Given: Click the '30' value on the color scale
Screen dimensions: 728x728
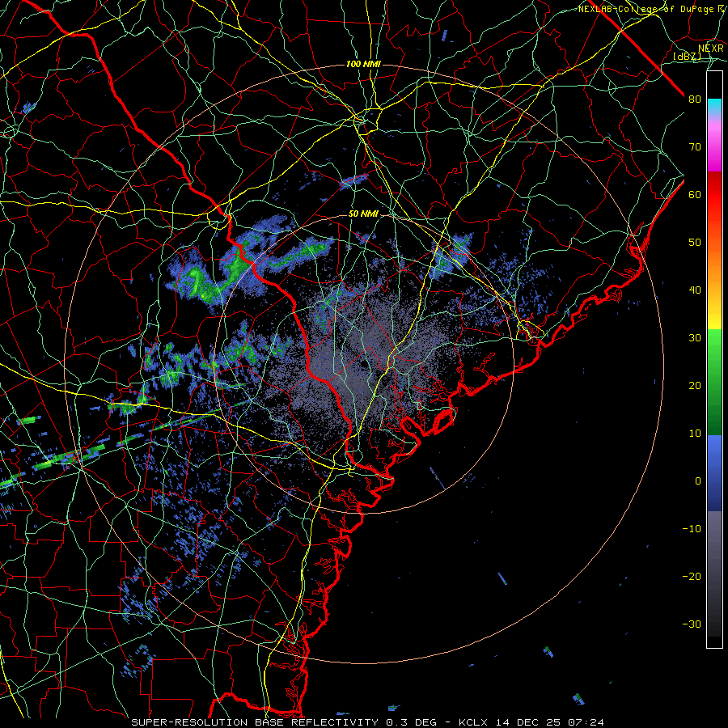Looking at the screenshot, I should [x=695, y=338].
